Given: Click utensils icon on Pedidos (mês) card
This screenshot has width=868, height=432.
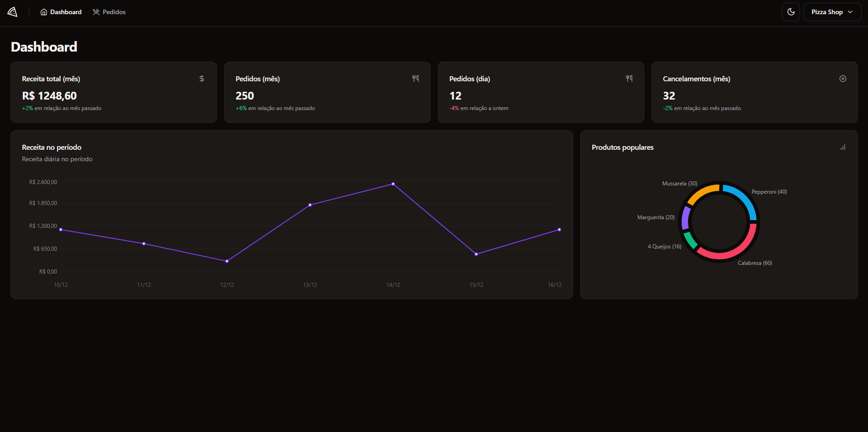Looking at the screenshot, I should 416,79.
